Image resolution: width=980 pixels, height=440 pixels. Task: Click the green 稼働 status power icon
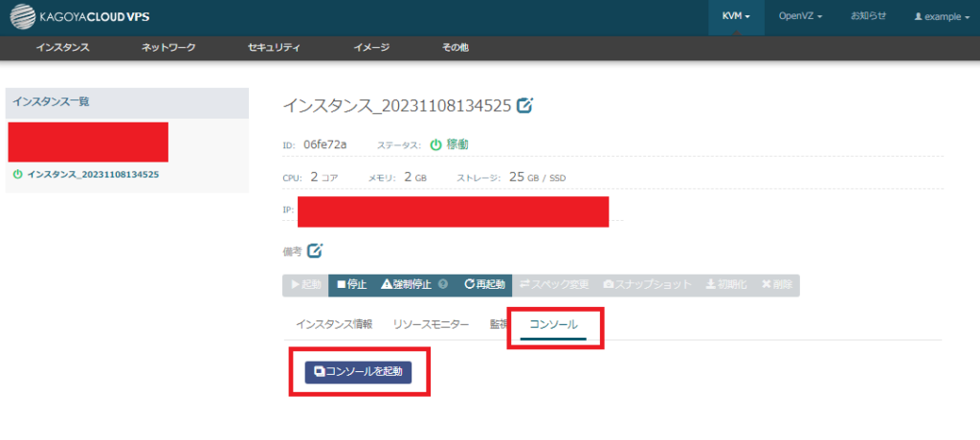pos(435,144)
